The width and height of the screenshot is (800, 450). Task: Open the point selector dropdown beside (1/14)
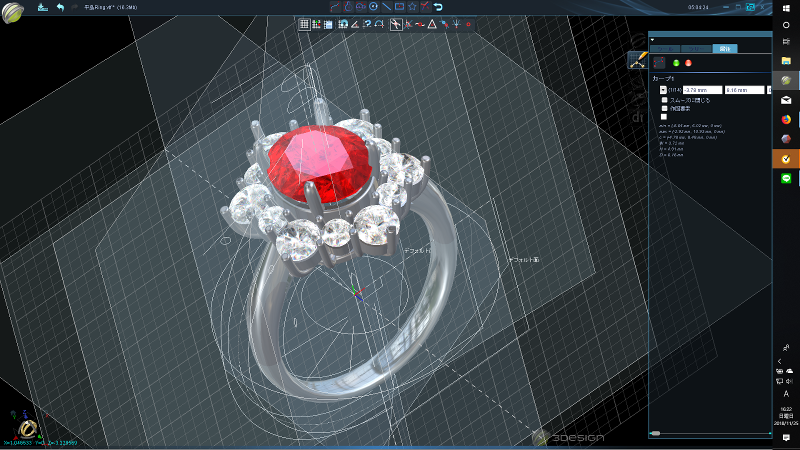(x=663, y=90)
